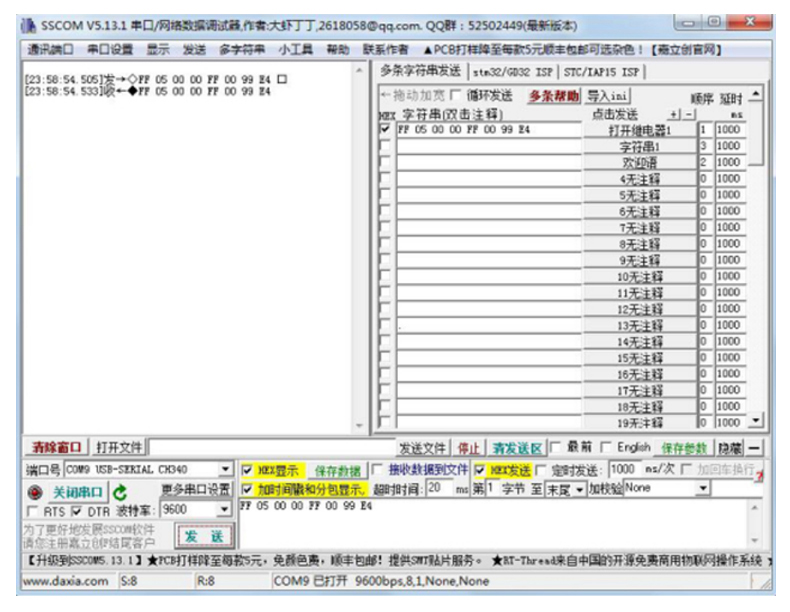Click the red record circle icon
This screenshot has height=612, width=790.
pos(35,491)
